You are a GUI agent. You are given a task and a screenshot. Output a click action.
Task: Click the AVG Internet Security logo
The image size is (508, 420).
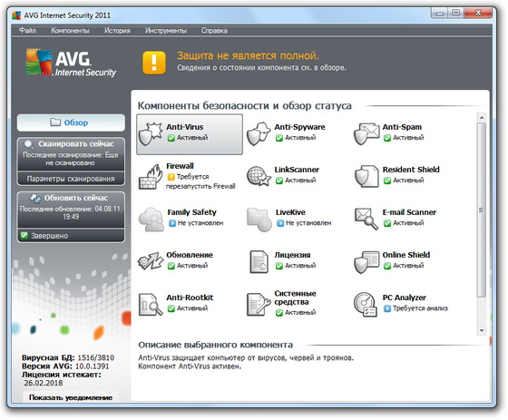71,63
